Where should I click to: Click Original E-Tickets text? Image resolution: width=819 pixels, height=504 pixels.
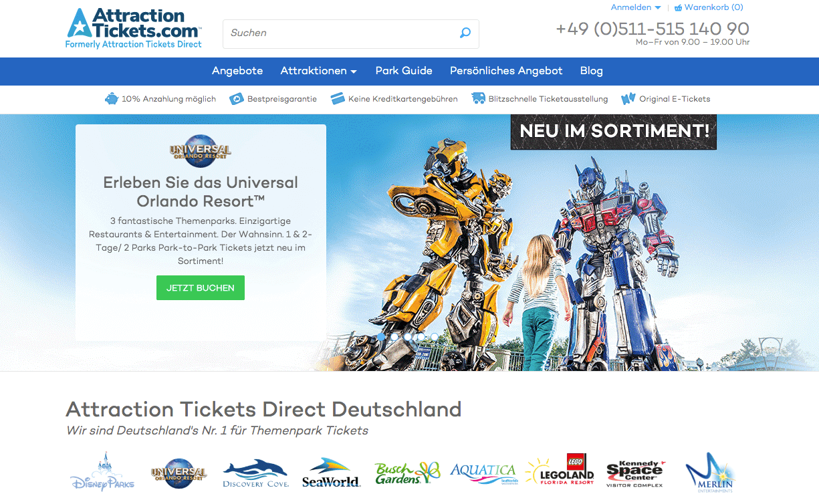point(675,99)
